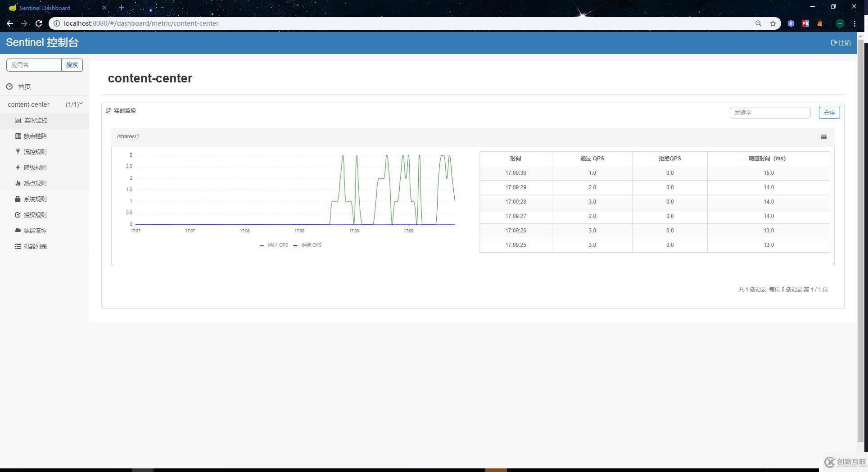Click the page vertical scrollbar
868x472 pixels.
861,241
